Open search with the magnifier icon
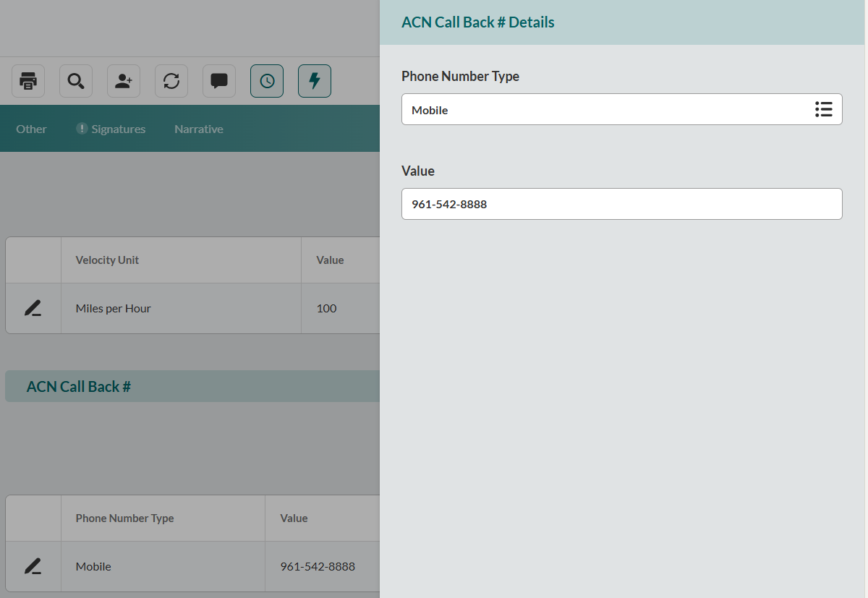868x598 pixels. click(76, 81)
